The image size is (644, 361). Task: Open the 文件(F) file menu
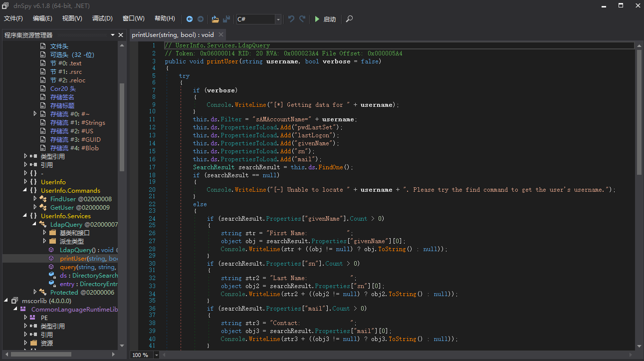[x=13, y=18]
